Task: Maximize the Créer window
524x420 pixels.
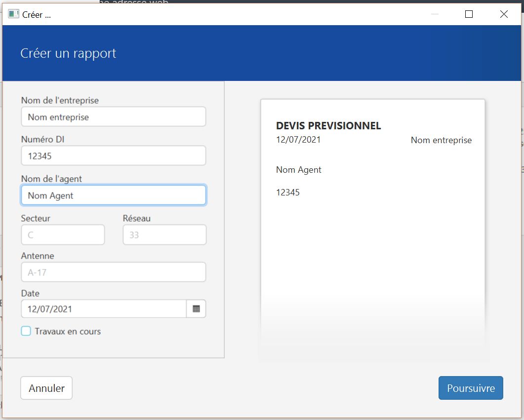Action: point(469,14)
